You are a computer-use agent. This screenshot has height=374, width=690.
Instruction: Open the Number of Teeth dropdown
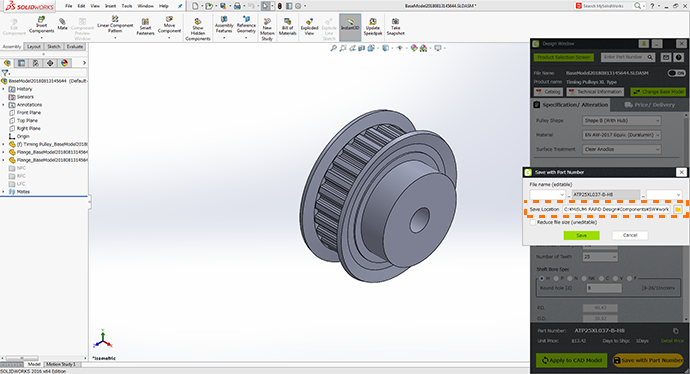600,257
